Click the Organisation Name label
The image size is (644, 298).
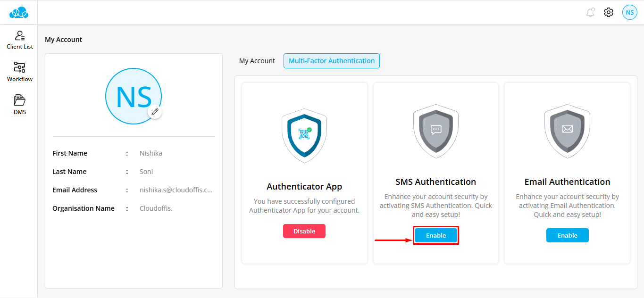pyautogui.click(x=84, y=208)
